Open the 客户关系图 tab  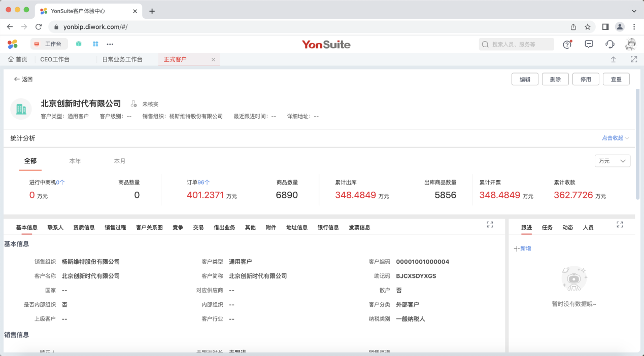[x=149, y=228]
